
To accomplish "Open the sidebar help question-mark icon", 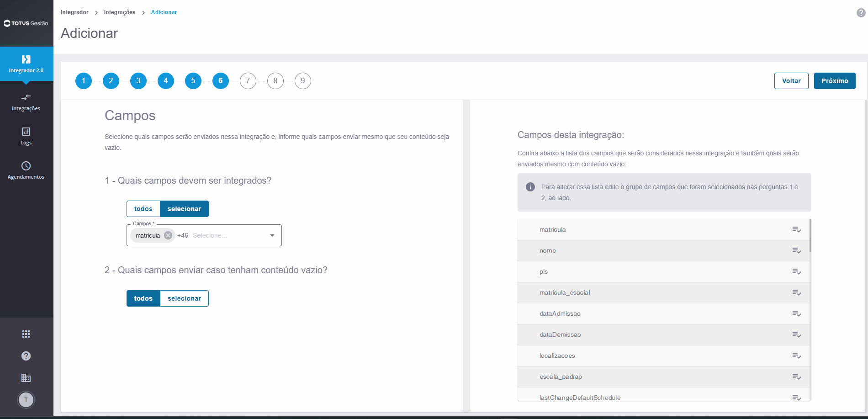I will point(26,356).
